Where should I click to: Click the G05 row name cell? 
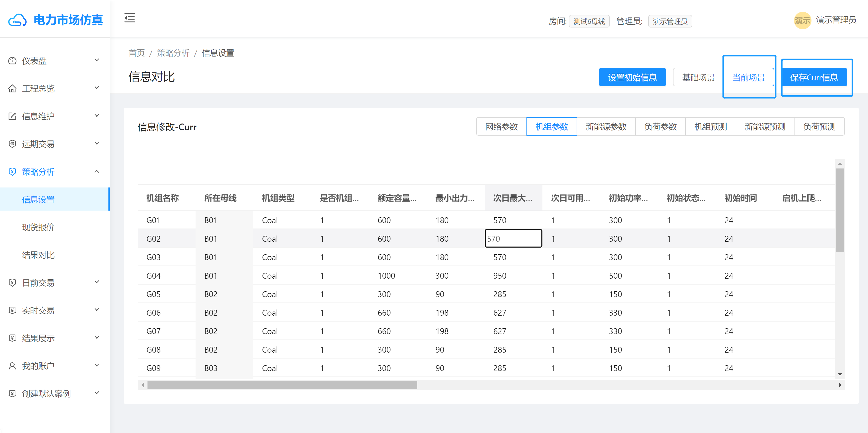[167, 294]
